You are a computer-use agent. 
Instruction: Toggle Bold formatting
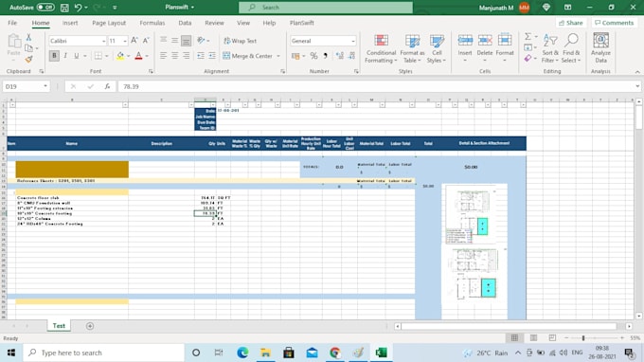click(54, 56)
